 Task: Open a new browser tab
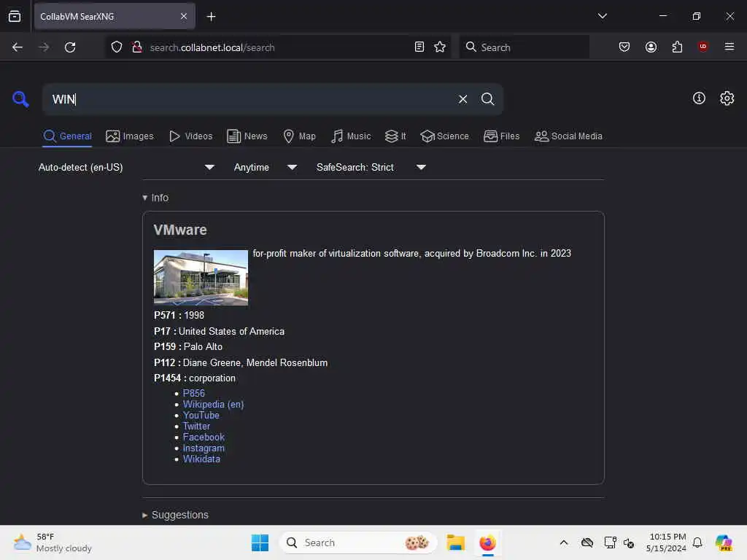coord(211,17)
